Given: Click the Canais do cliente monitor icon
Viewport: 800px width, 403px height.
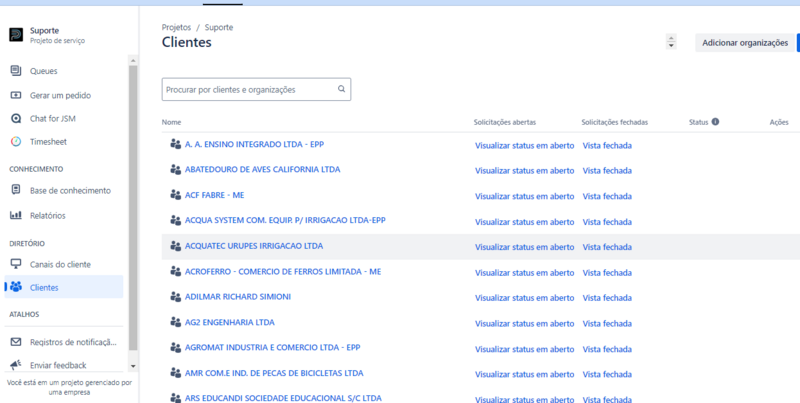Looking at the screenshot, I should [16, 264].
